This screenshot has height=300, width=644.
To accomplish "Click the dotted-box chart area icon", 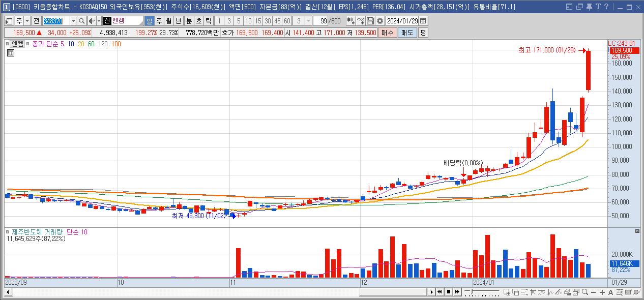I will tap(524, 292).
